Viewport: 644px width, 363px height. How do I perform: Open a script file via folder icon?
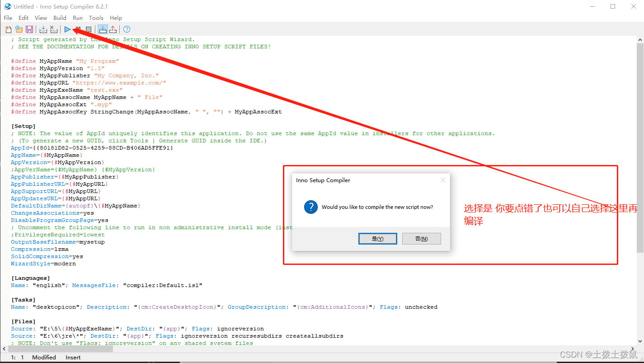[x=19, y=29]
